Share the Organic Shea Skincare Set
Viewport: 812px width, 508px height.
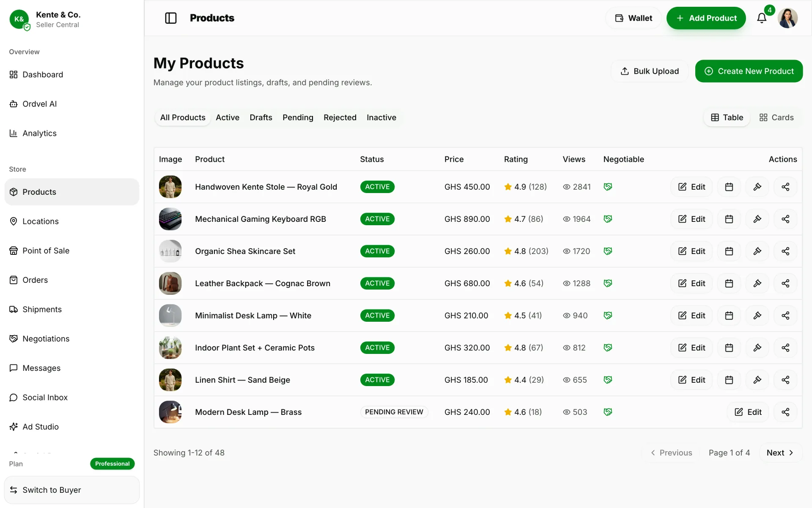pos(785,251)
